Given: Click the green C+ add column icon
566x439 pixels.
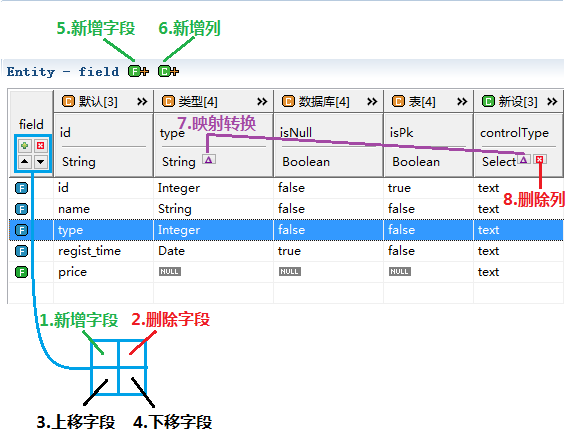Looking at the screenshot, I should (x=168, y=71).
